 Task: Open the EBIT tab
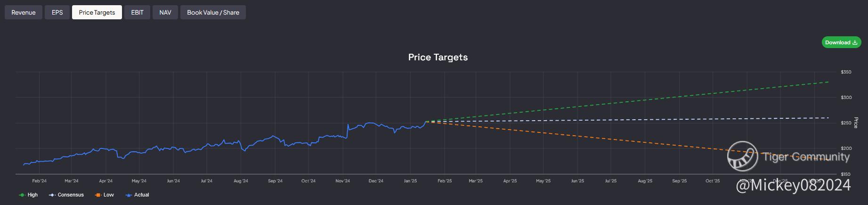pyautogui.click(x=137, y=13)
